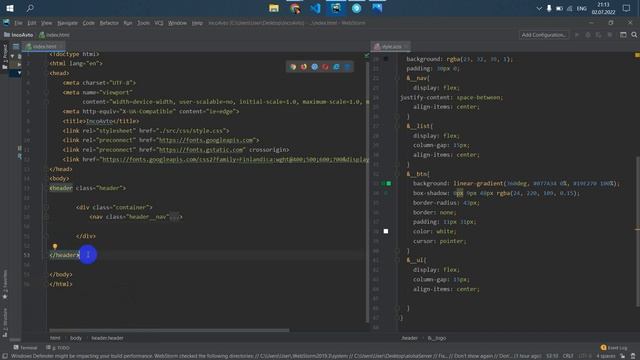
Task: Collapse the &__list block fold marker
Action: click(x=397, y=126)
